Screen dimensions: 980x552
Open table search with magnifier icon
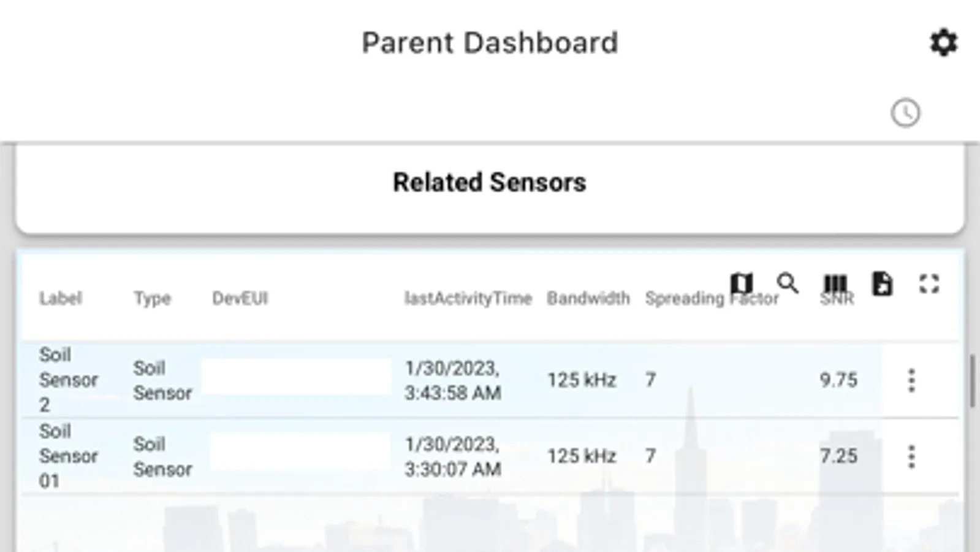click(x=788, y=283)
